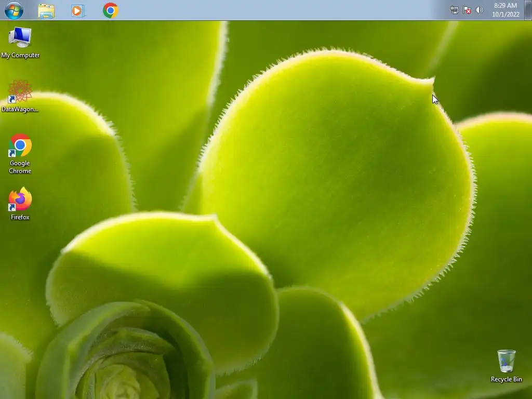Click the My Computer label text
This screenshot has width=532, height=399.
pyautogui.click(x=20, y=55)
